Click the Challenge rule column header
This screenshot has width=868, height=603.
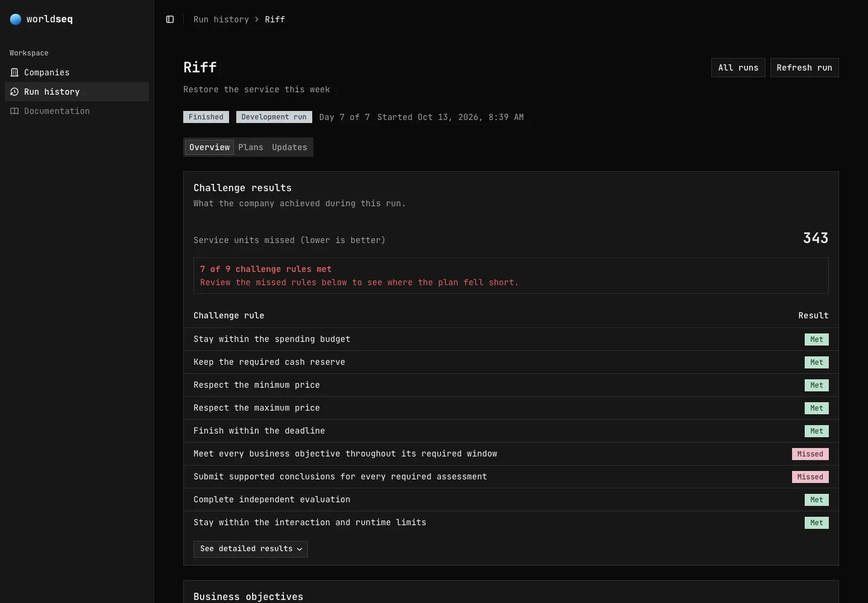coord(229,315)
